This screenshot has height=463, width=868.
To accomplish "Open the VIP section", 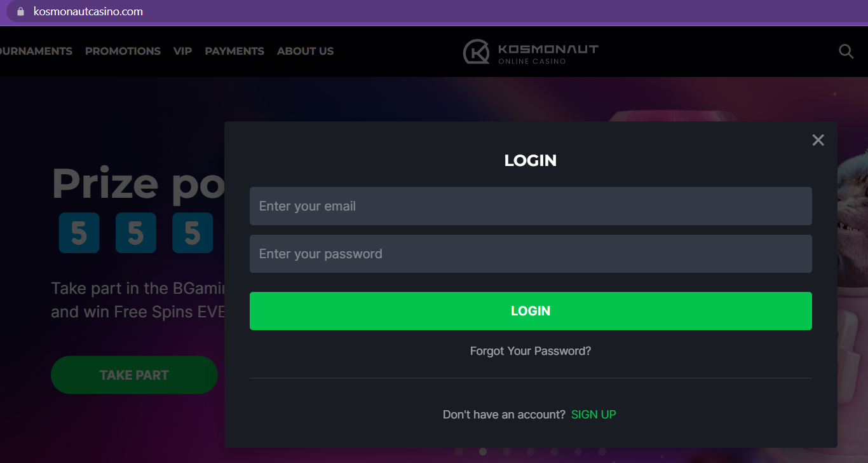I will pyautogui.click(x=182, y=51).
